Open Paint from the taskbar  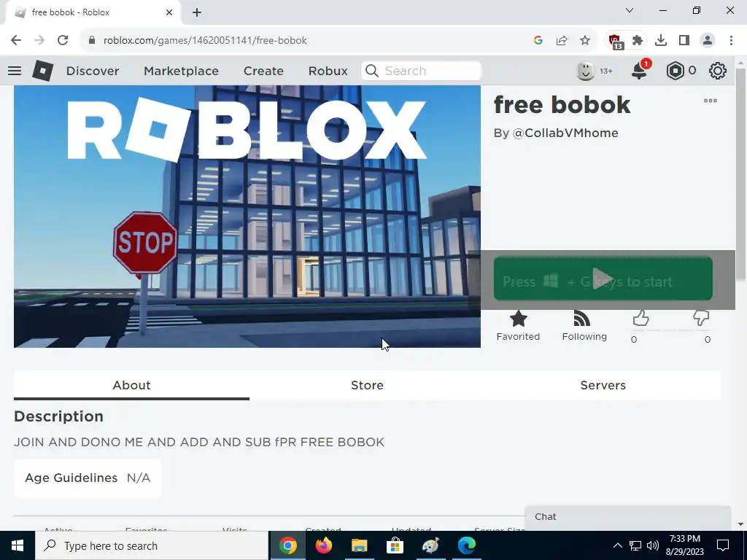point(430,545)
